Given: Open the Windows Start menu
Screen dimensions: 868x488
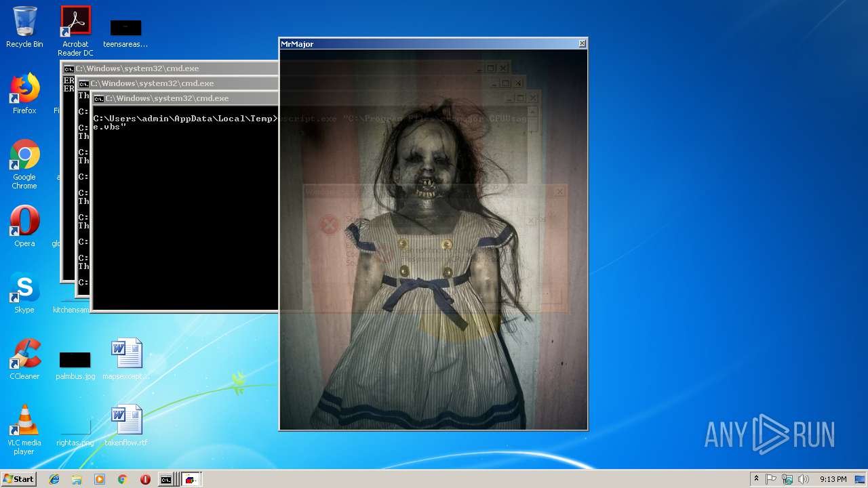Looking at the screenshot, I should [18, 479].
